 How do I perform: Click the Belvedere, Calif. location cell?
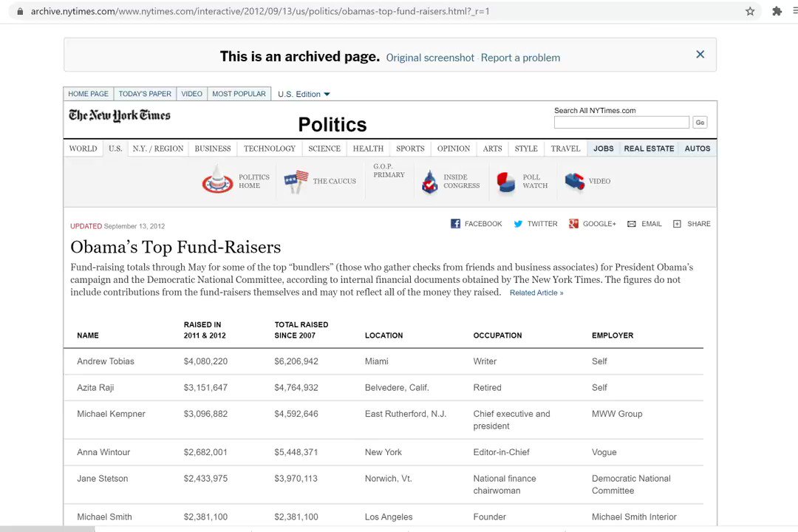pos(397,388)
